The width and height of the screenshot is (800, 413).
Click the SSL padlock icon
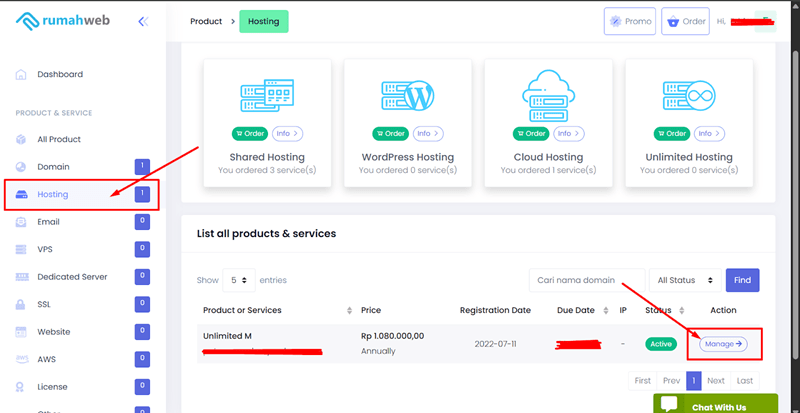tap(21, 305)
